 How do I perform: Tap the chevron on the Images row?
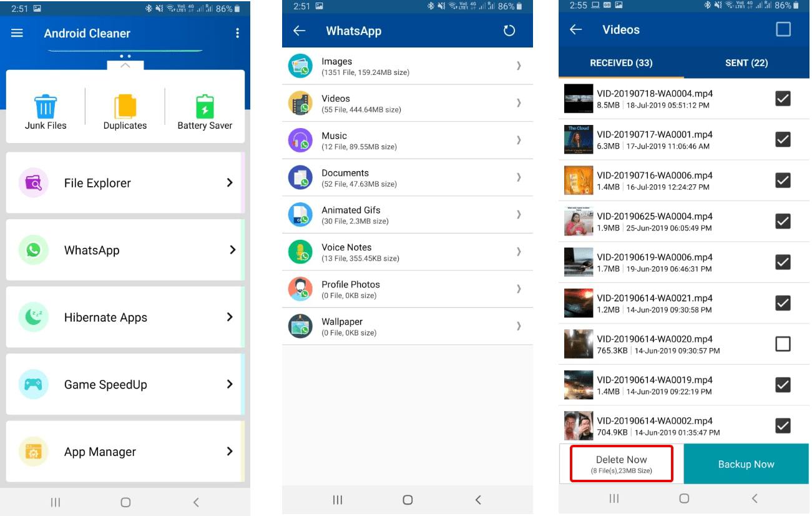pos(519,66)
